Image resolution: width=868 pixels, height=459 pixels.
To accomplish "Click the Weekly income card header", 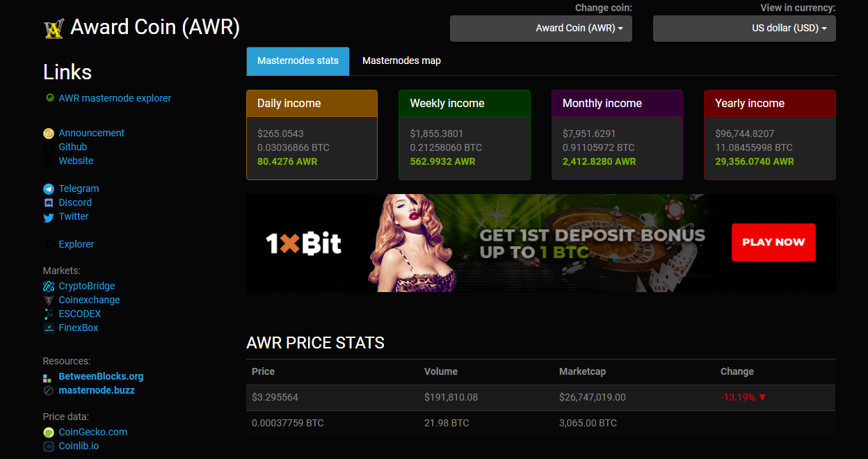I will (465, 103).
